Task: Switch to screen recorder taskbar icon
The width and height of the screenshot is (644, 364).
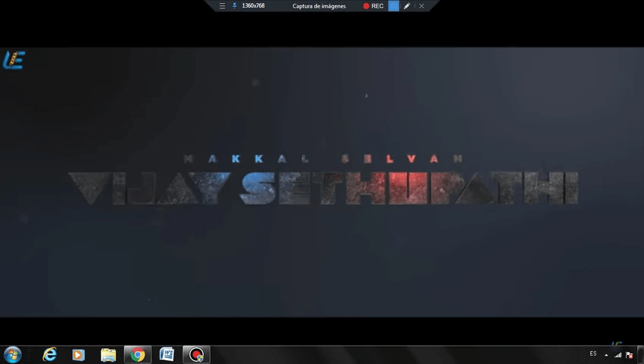Action: pos(196,355)
